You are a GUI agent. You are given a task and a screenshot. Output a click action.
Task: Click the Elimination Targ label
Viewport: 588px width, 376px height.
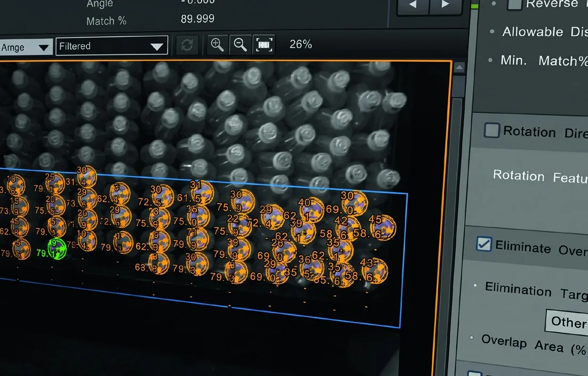[x=536, y=290]
